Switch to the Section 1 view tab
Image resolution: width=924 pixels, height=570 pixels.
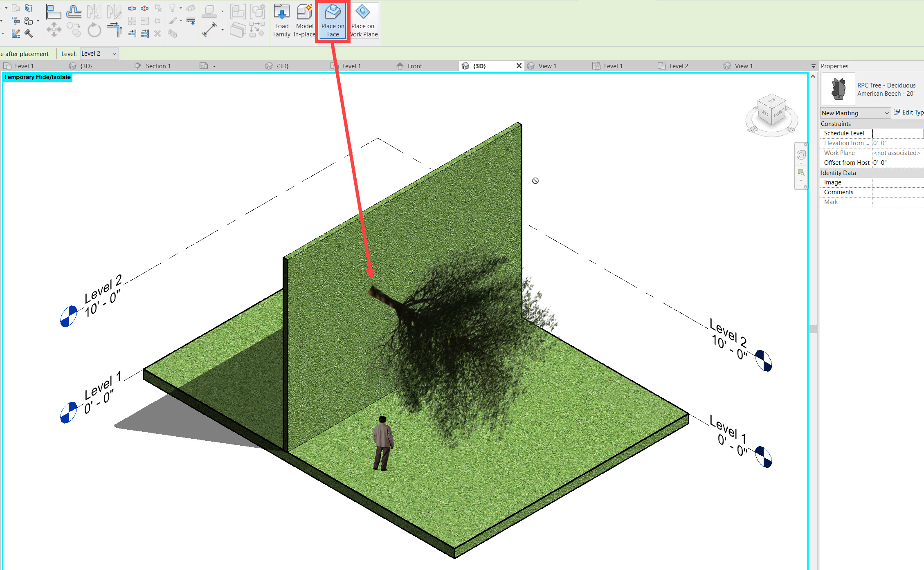click(x=158, y=66)
